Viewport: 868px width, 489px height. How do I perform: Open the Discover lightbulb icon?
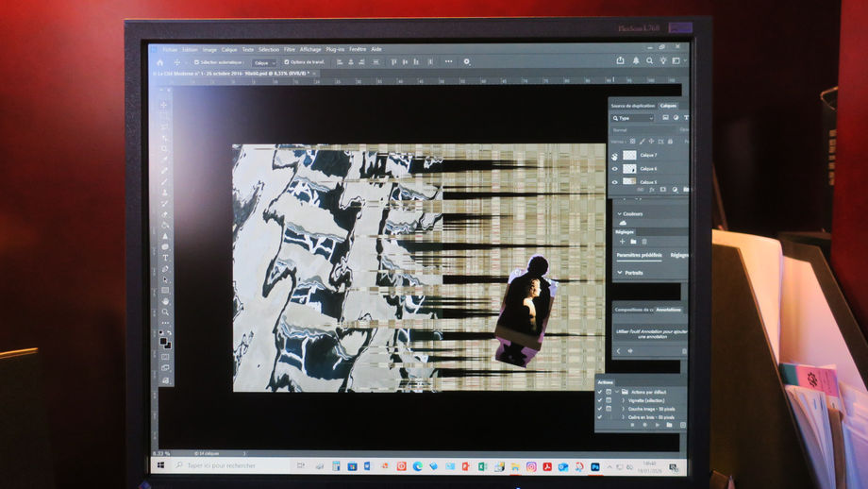[x=663, y=60]
